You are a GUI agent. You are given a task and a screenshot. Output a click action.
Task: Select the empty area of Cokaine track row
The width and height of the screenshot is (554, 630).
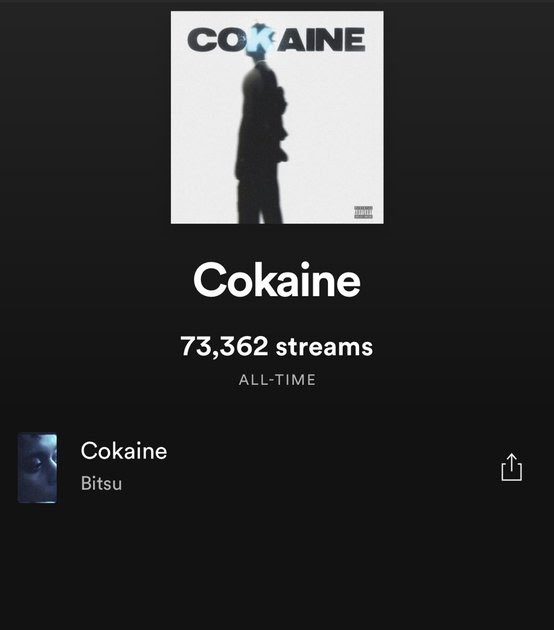pos(329,468)
